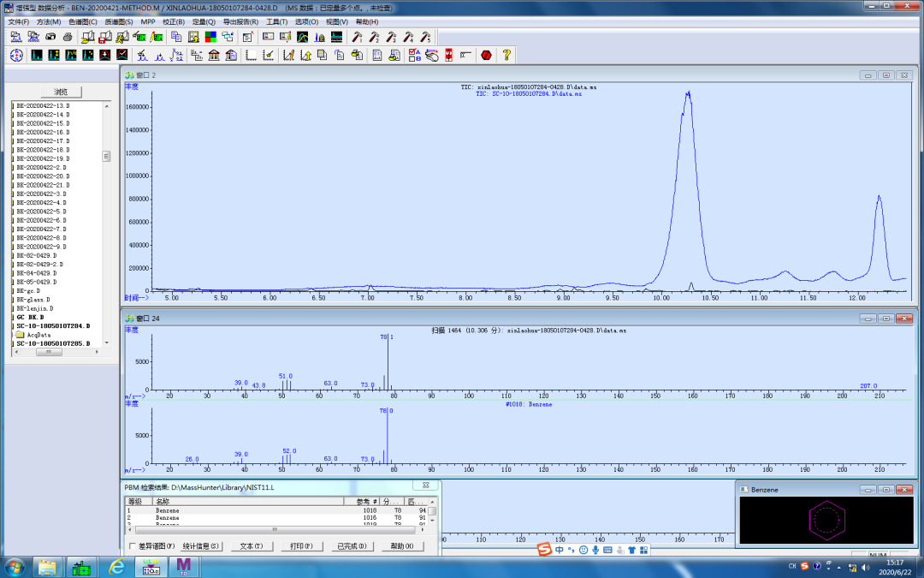Select first Benzene result row with reference 1018

(275, 510)
